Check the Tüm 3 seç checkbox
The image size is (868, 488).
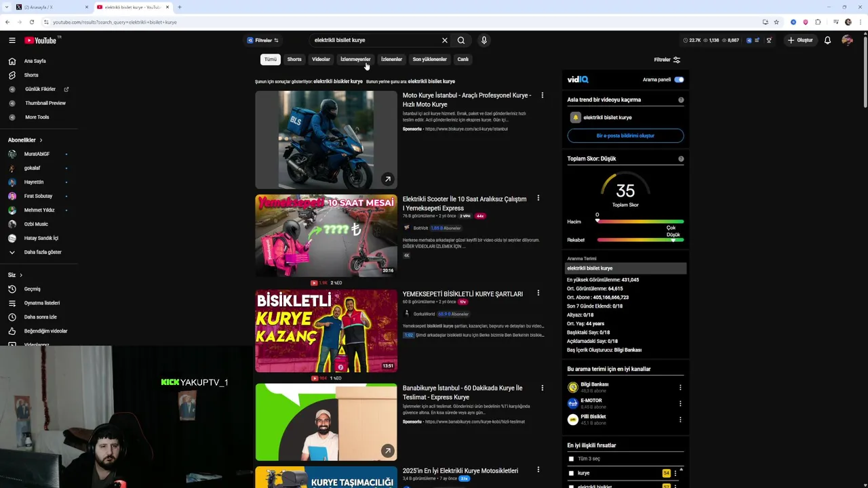click(571, 459)
